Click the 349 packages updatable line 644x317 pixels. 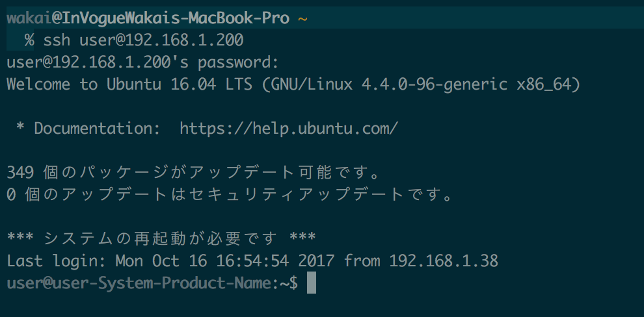[x=193, y=173]
